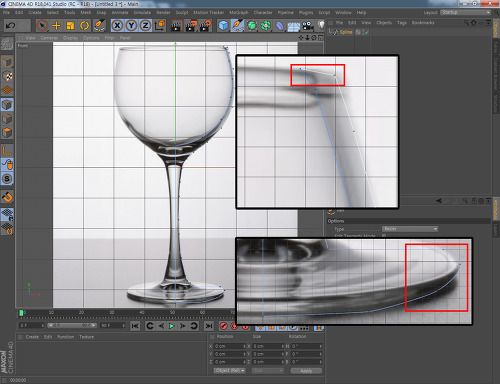The width and height of the screenshot is (500, 384).
Task: Click the red Record Active Objects button
Action: [x=224, y=326]
